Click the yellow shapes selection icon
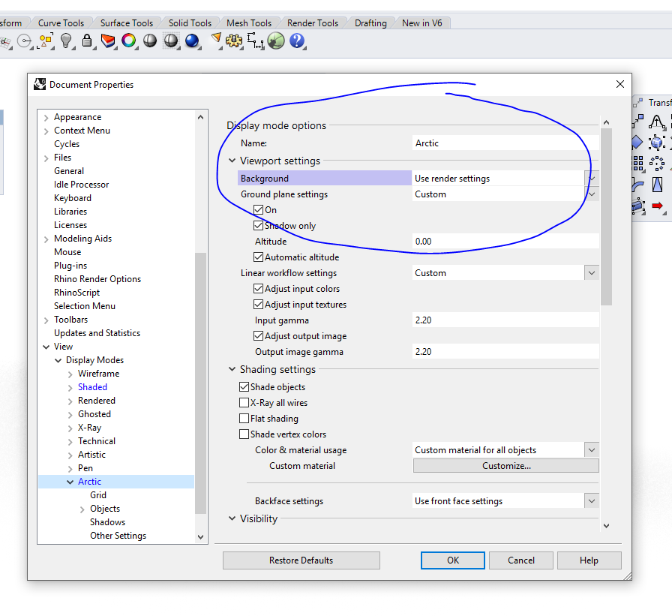 coord(46,41)
